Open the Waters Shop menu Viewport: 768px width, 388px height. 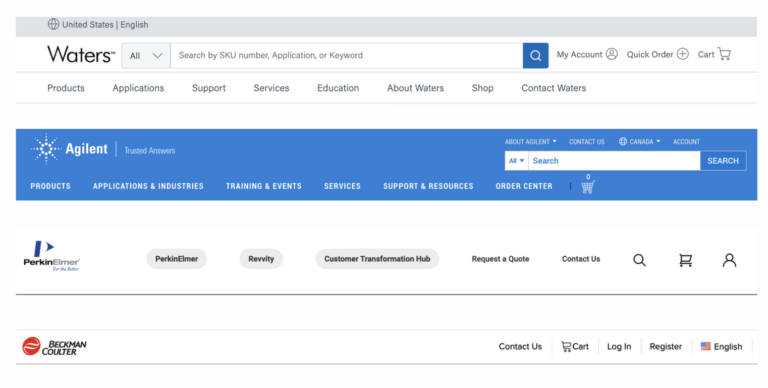pyautogui.click(x=482, y=88)
